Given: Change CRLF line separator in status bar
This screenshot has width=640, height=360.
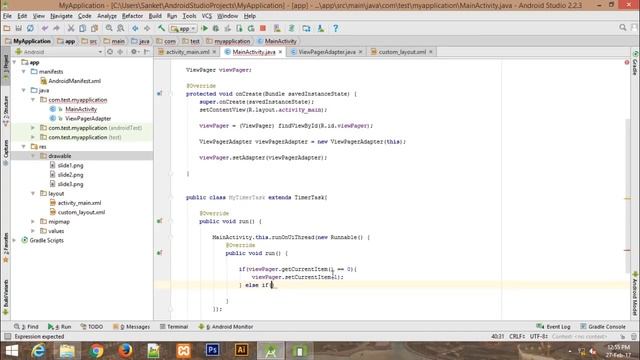Looking at the screenshot, I should pyautogui.click(x=517, y=337).
